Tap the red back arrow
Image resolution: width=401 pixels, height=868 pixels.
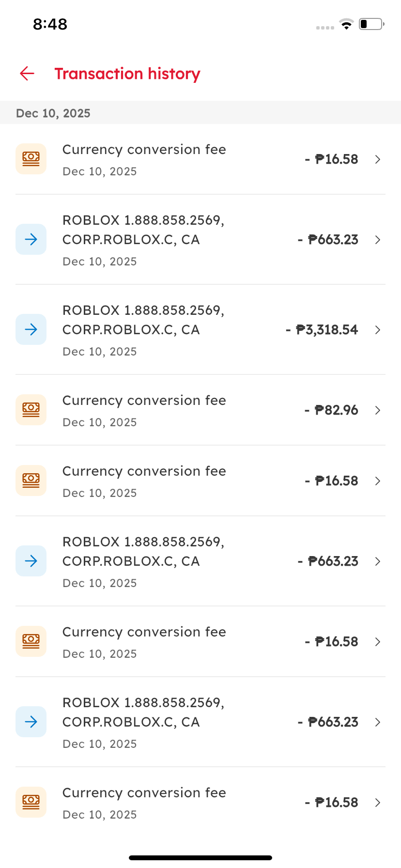click(27, 74)
